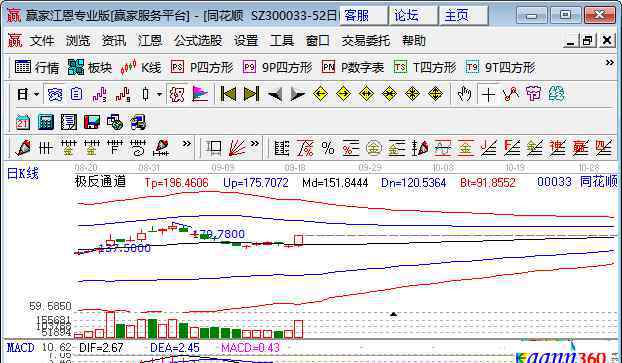
Task: Jump to first bar with skip-start icon
Action: coord(228,94)
